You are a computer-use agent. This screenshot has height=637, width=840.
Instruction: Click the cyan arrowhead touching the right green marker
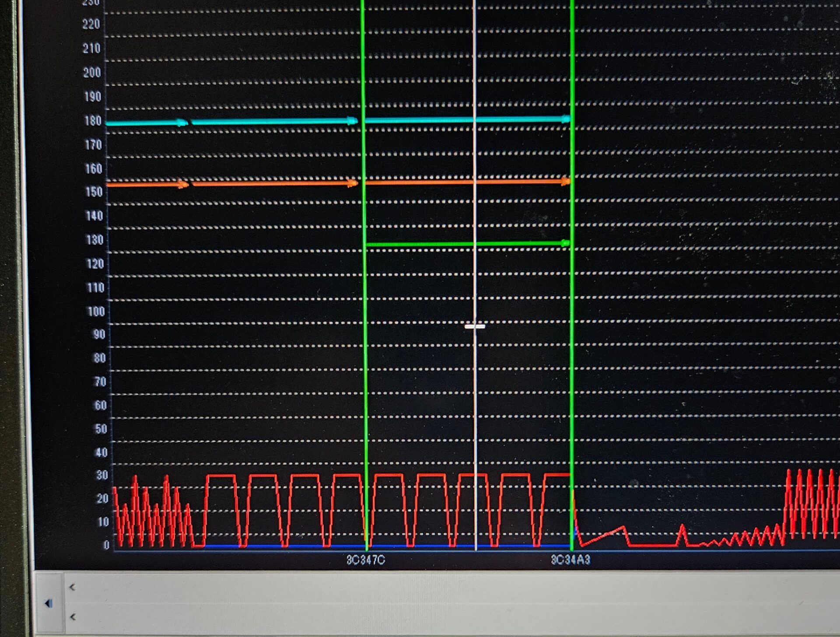(x=566, y=119)
